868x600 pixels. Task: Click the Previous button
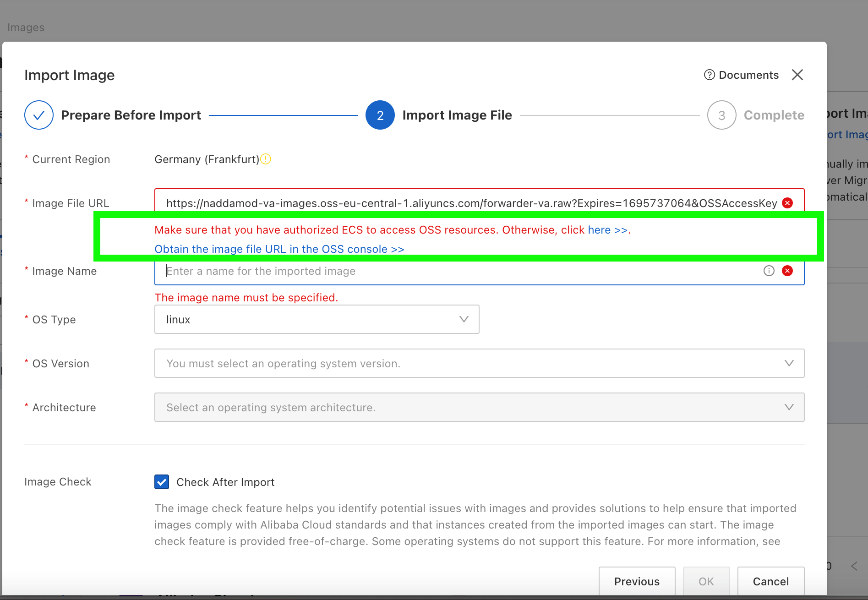(637, 581)
